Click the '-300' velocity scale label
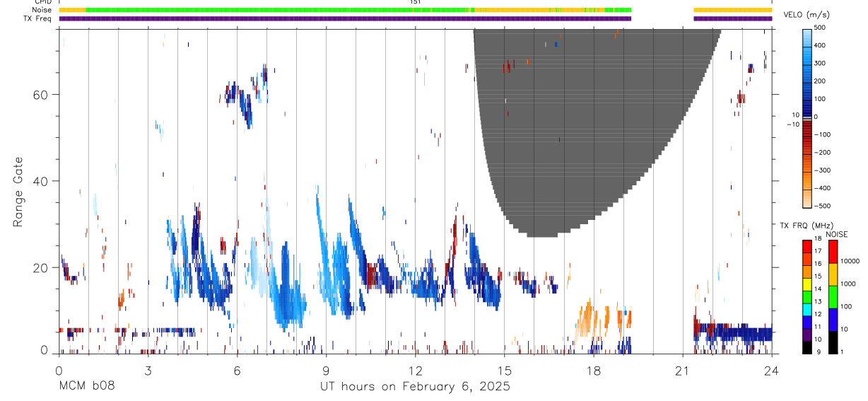 [821, 170]
